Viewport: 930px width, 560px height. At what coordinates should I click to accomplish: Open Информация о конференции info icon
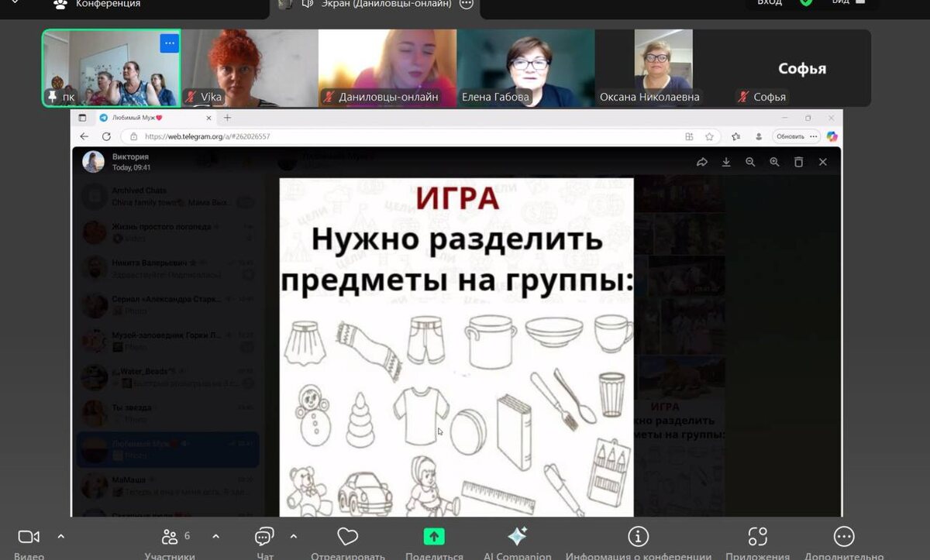tap(638, 537)
